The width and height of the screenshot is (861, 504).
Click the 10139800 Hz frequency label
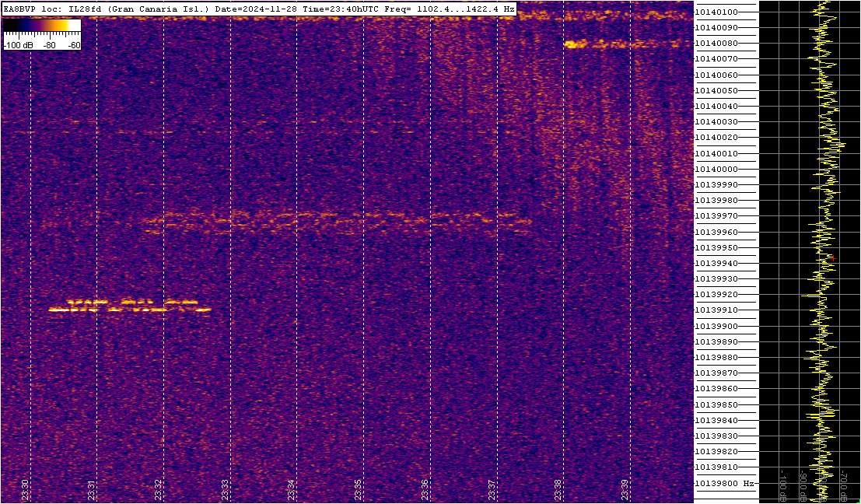point(723,484)
